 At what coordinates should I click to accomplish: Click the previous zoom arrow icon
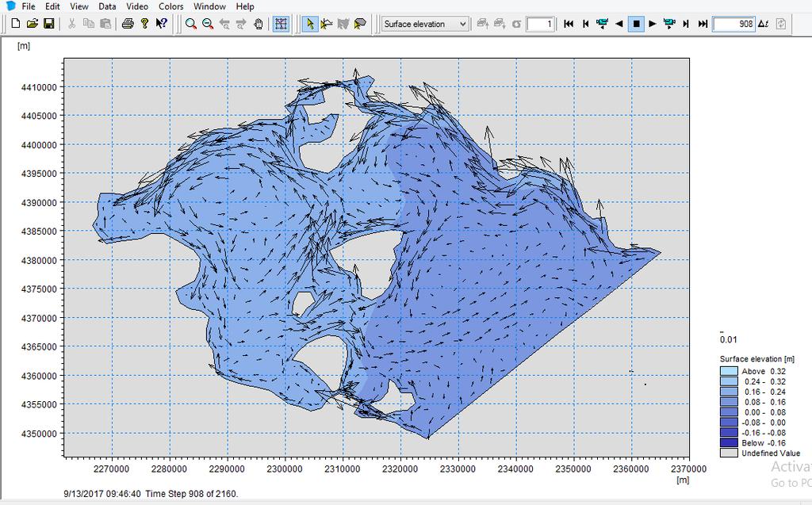[224, 24]
